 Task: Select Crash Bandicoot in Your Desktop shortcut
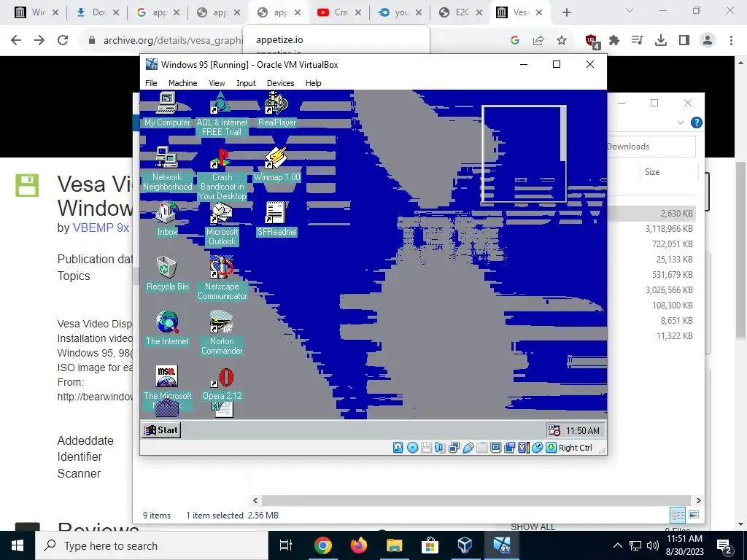(222, 174)
